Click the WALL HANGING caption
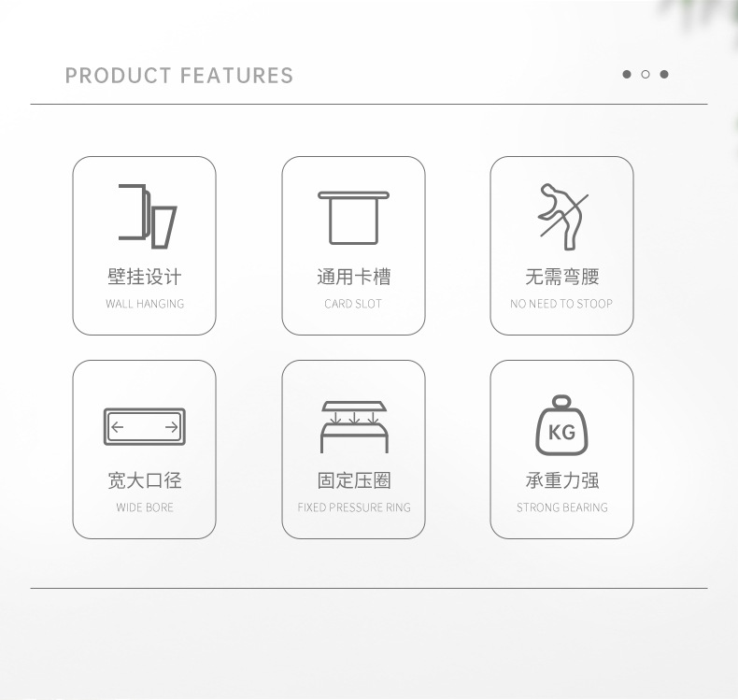 point(145,304)
